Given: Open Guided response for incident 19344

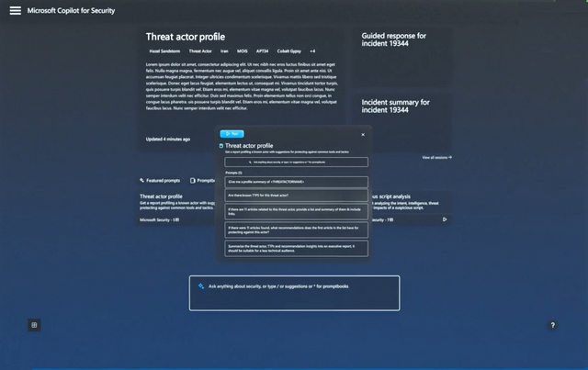Looking at the screenshot, I should click(x=394, y=39).
